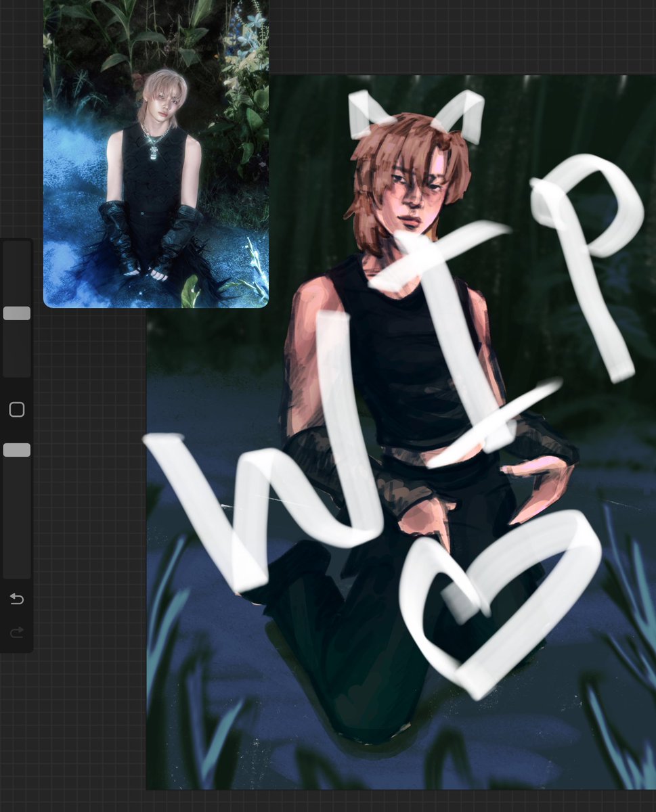Tap the opacity slider handle

coord(18,449)
